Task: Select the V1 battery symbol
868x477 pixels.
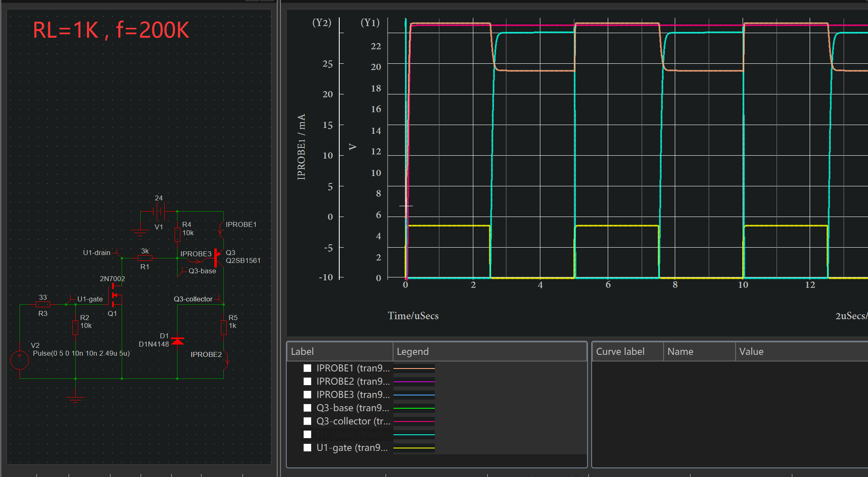Action: [x=159, y=212]
